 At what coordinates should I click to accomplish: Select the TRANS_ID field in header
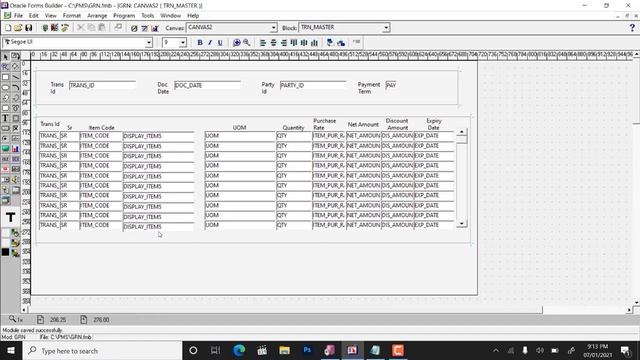102,85
